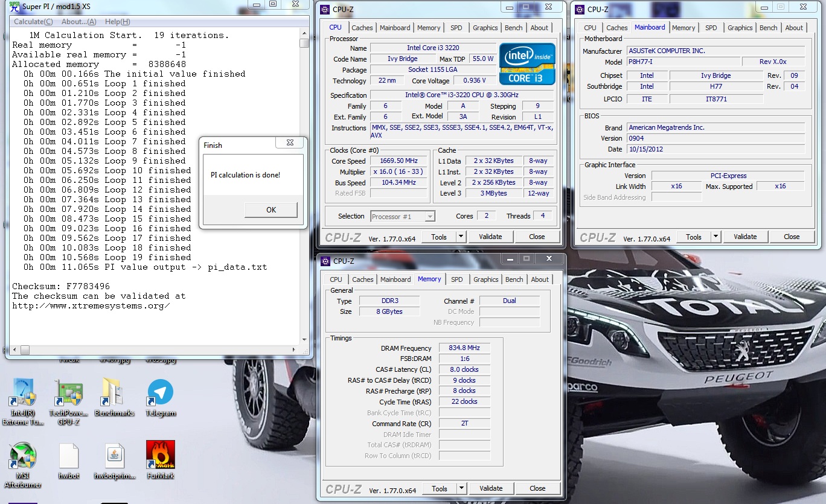Click the 'PI value output -> pi_data.txt' line

(146, 267)
